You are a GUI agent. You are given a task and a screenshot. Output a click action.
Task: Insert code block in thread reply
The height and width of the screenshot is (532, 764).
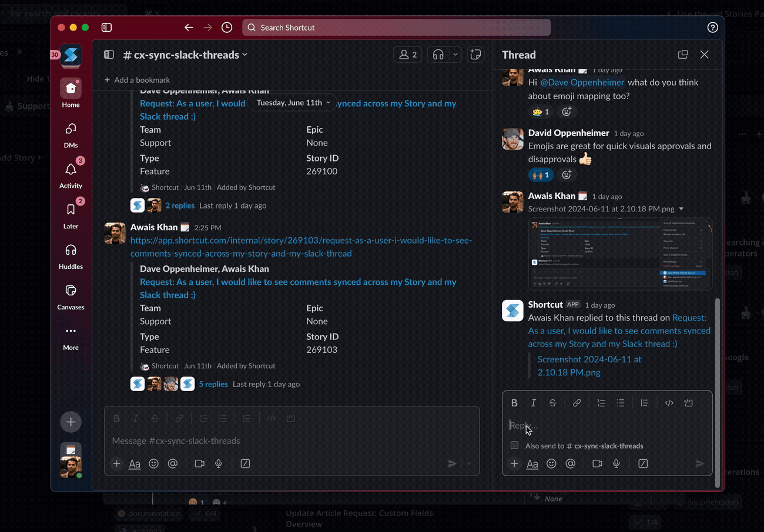click(x=688, y=402)
